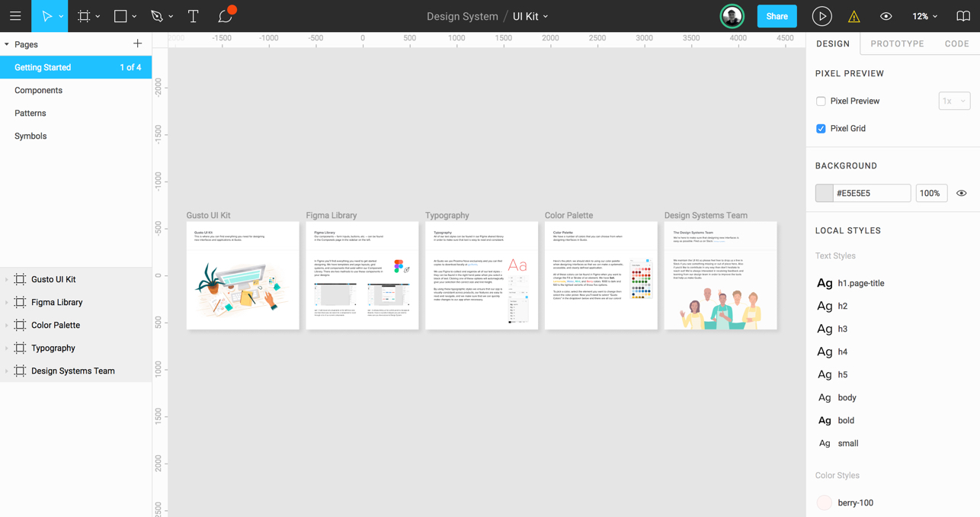This screenshot has height=517, width=980.
Task: Select h1.page-title text style Ag icon
Action: point(825,283)
